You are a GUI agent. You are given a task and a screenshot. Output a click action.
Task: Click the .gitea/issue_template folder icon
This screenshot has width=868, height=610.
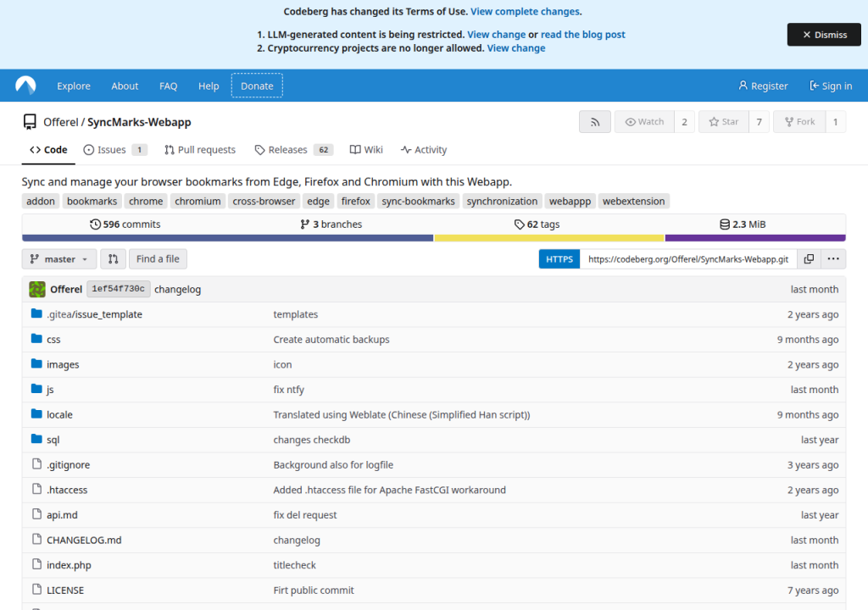[x=36, y=313]
